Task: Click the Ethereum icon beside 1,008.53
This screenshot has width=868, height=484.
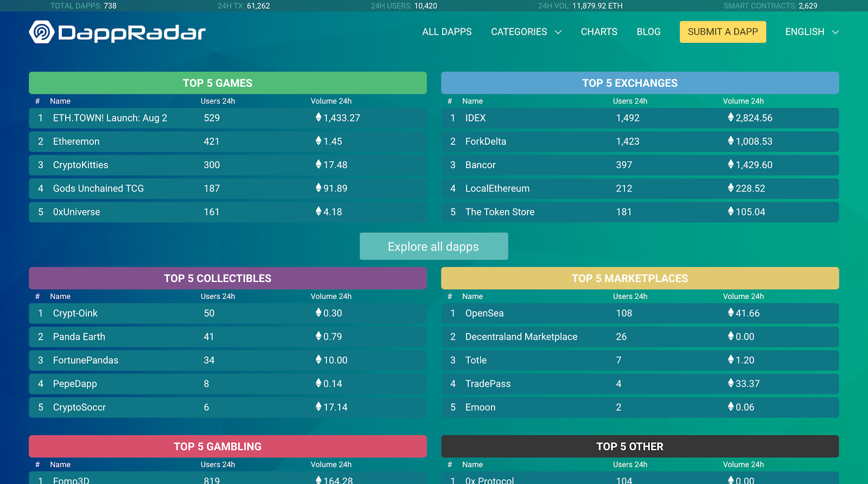Action: tap(731, 141)
